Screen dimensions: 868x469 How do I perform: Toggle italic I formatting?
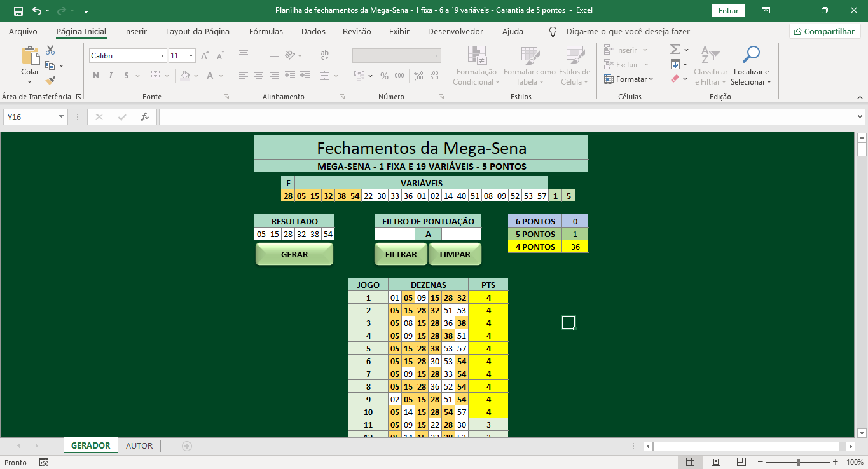coord(111,76)
